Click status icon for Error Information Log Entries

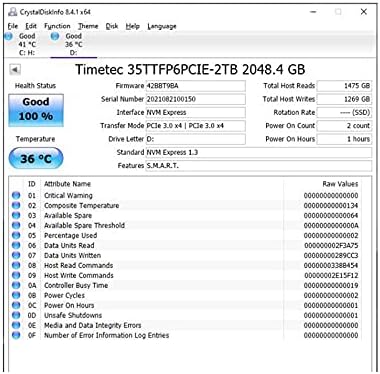[x=16, y=335]
